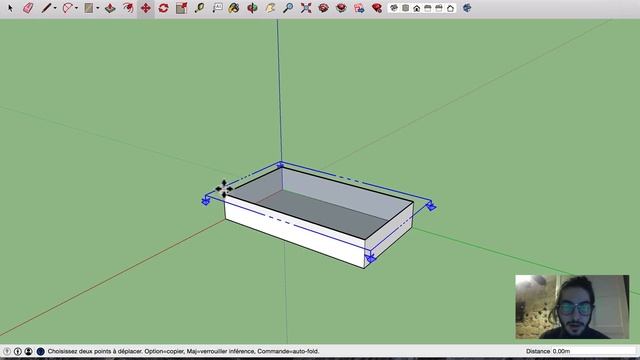Select the Rectangle shape tool
Screen dimensions: 640x360
point(89,8)
